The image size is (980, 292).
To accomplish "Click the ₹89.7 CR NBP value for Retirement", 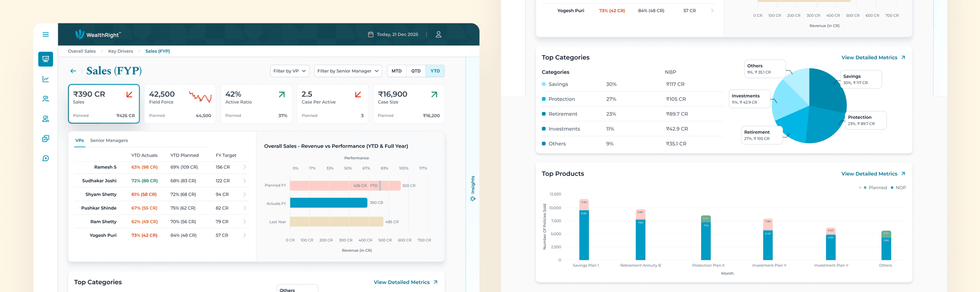I will [677, 114].
